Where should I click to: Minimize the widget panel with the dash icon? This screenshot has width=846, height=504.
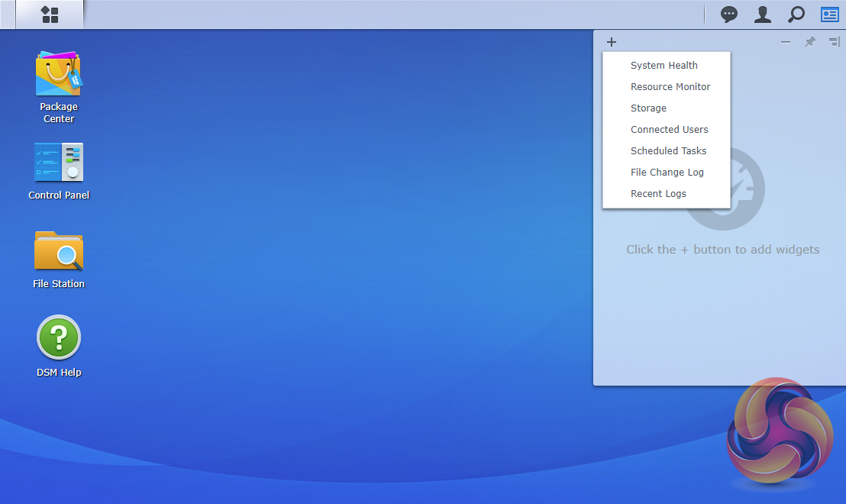[786, 42]
